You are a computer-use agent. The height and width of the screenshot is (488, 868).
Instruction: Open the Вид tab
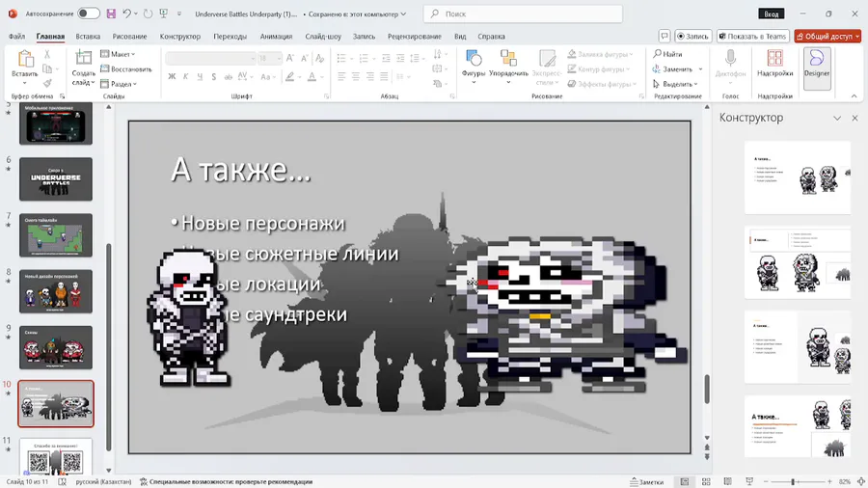(x=460, y=36)
